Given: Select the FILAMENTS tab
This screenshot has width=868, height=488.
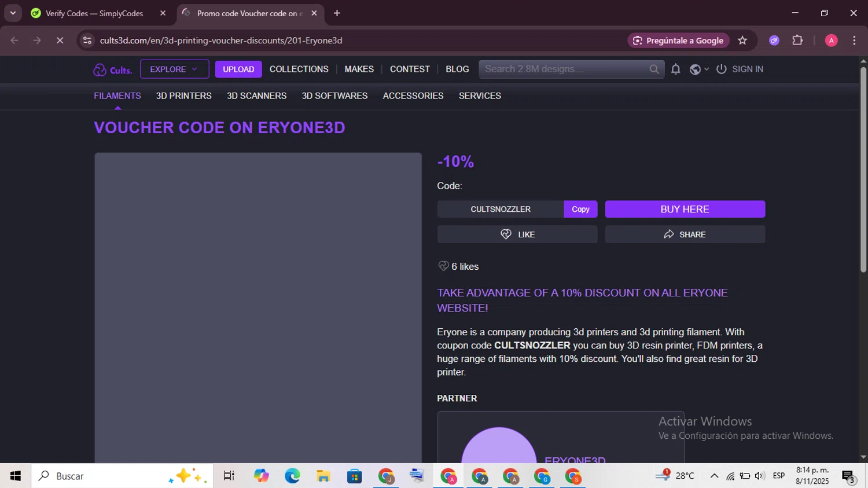Looking at the screenshot, I should click(117, 96).
